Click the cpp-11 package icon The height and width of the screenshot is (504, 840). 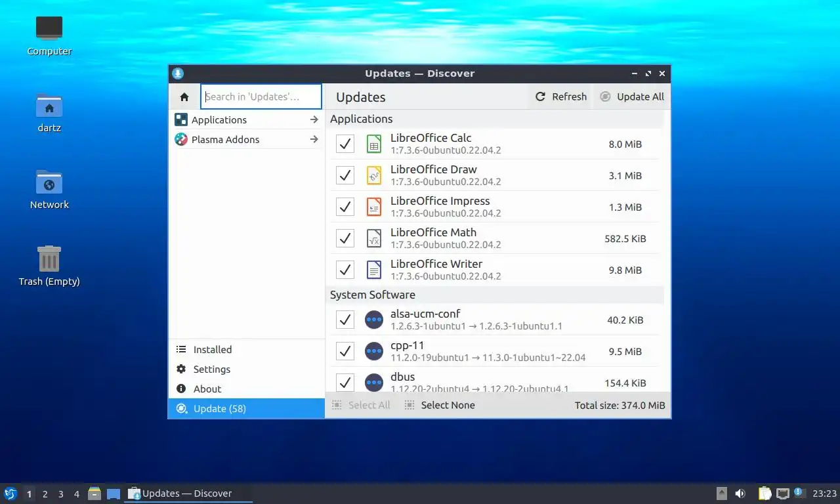coord(374,351)
